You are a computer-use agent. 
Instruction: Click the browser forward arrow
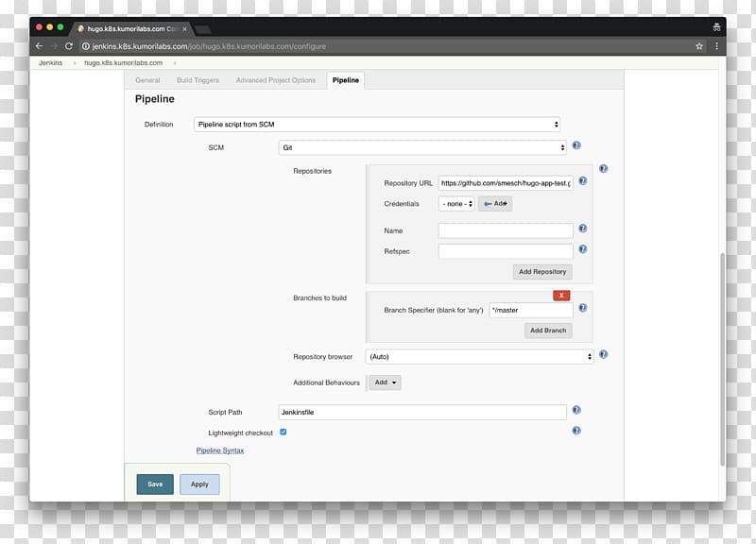[x=54, y=46]
